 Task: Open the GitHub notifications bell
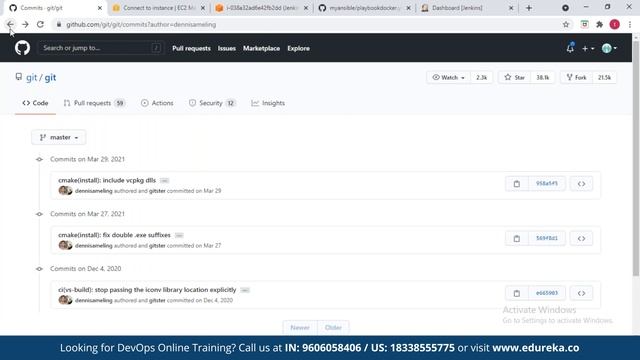[570, 48]
